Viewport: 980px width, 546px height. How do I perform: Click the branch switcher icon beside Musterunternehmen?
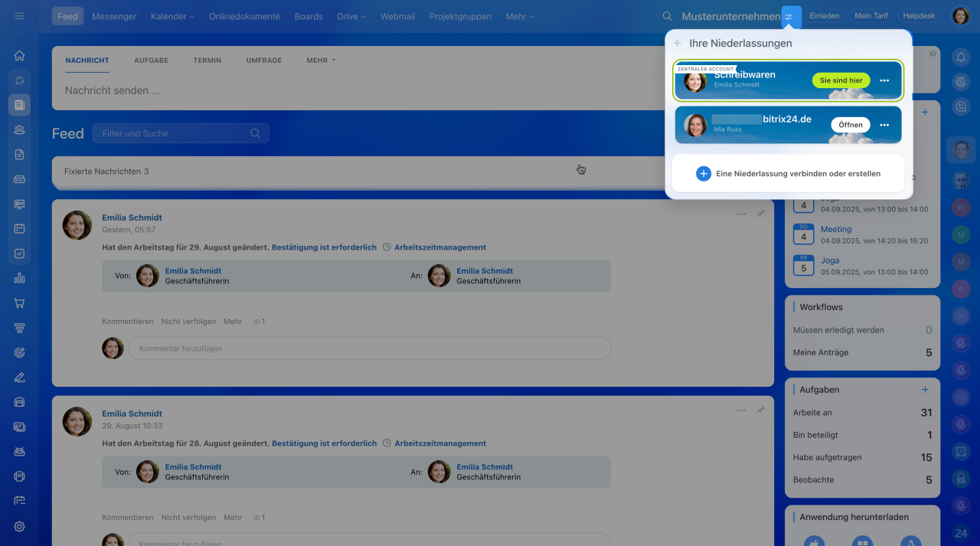pos(791,16)
